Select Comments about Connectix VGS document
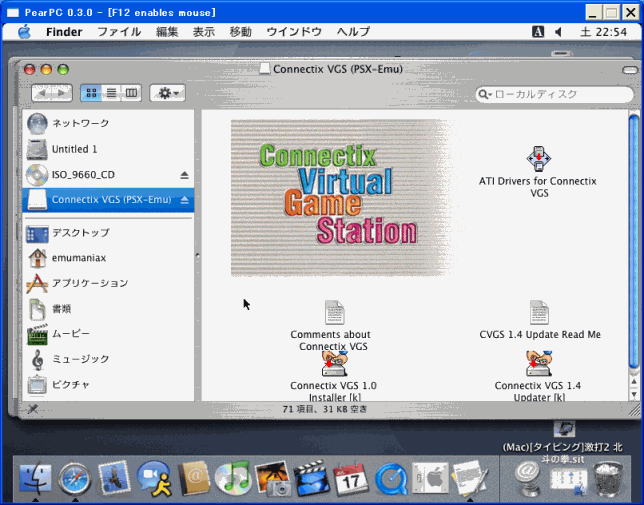This screenshot has height=505, width=644. pyautogui.click(x=334, y=313)
